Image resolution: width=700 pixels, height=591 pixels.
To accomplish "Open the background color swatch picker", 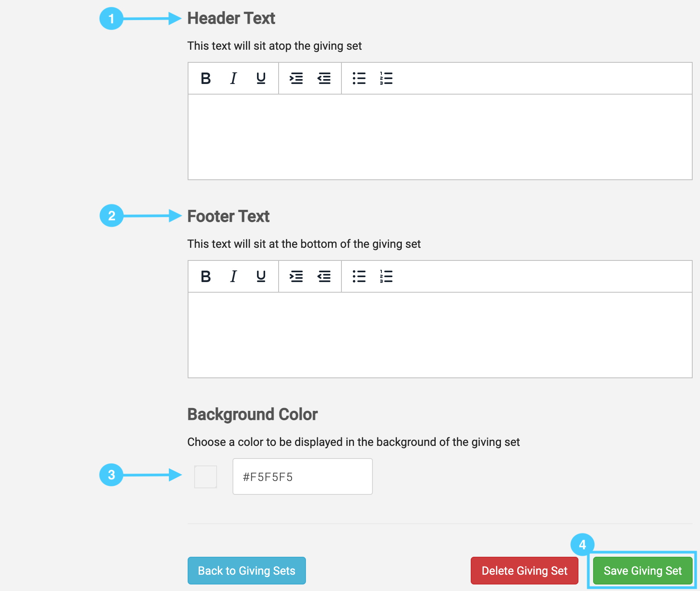I will click(206, 477).
